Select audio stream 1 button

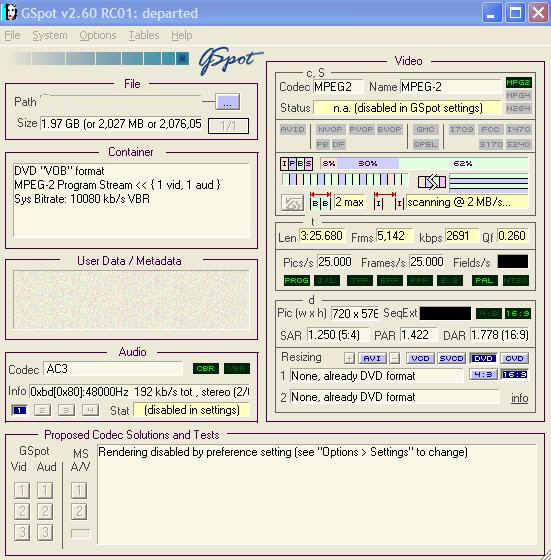pyautogui.click(x=19, y=410)
